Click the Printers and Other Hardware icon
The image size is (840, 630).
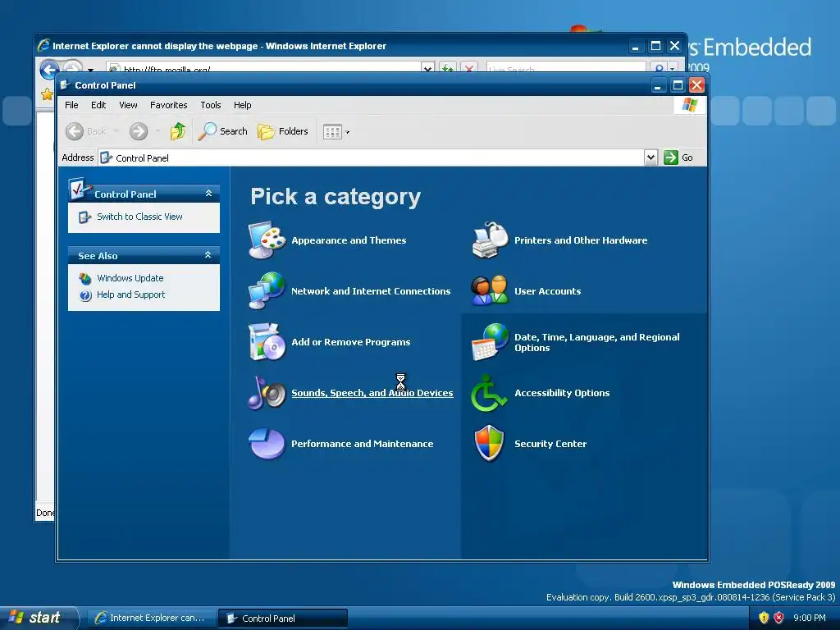(490, 240)
